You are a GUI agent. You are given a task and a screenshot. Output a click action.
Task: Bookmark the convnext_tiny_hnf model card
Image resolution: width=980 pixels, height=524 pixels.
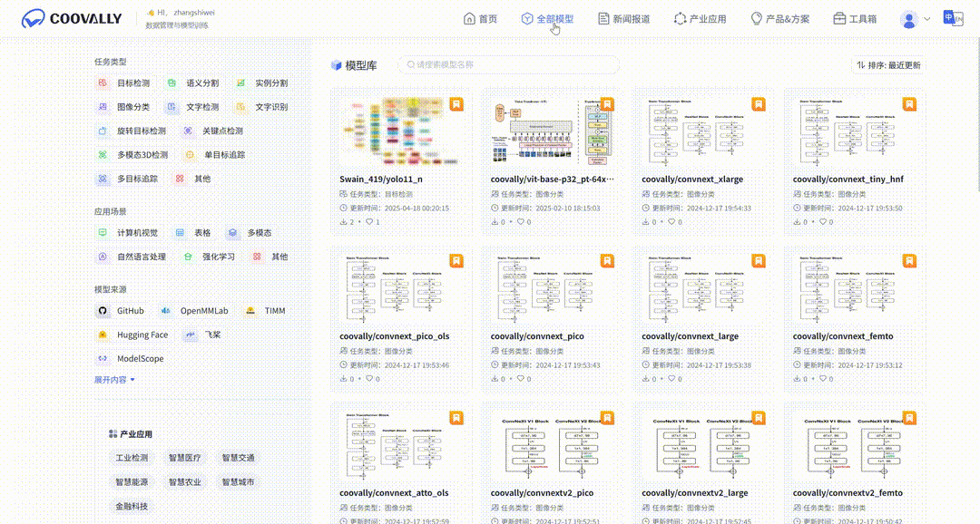tap(910, 103)
